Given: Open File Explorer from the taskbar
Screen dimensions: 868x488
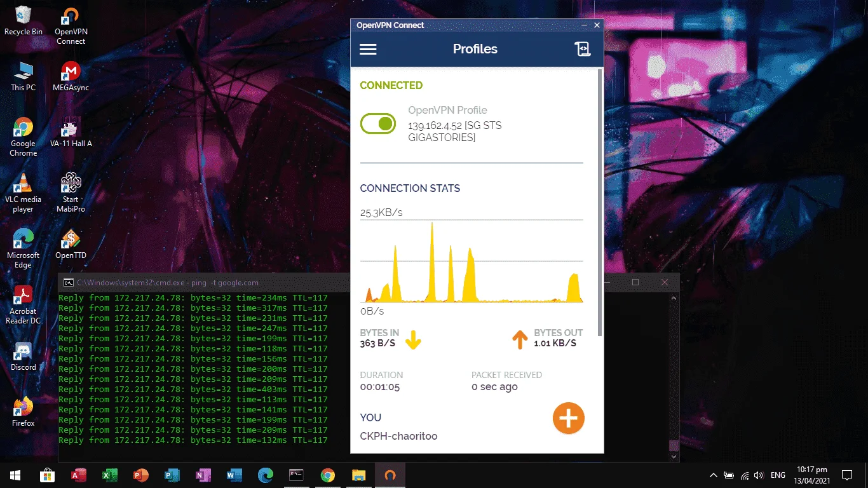Looking at the screenshot, I should (359, 475).
